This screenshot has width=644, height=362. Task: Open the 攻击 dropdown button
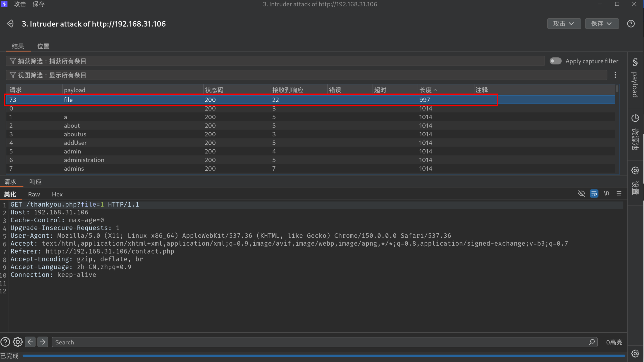coord(564,24)
